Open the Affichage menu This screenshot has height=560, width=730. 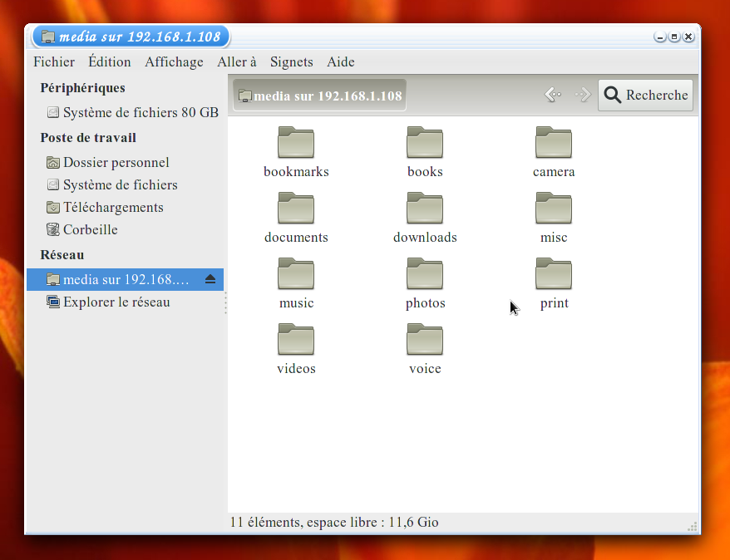click(174, 61)
